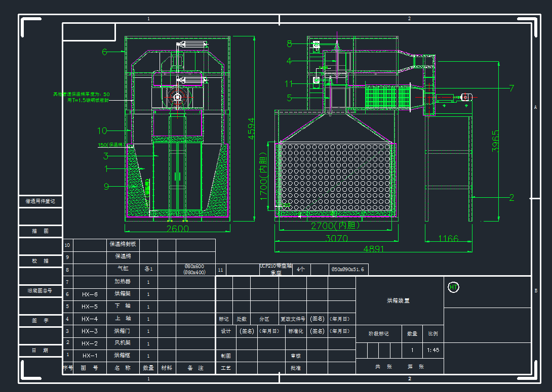Select the HX-1 drawing number cell
The height and width of the screenshot is (392, 552).
click(90, 356)
